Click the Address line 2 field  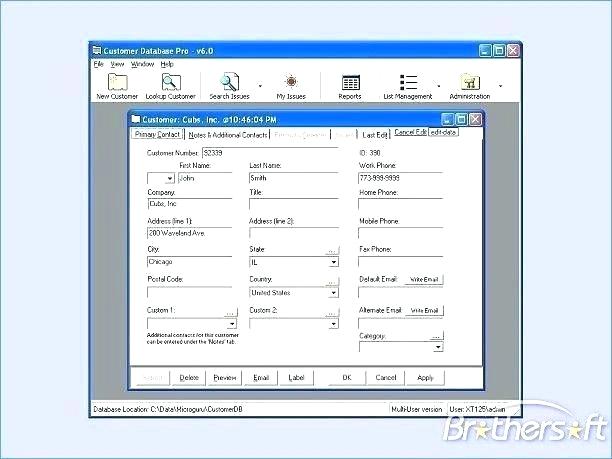tap(294, 233)
